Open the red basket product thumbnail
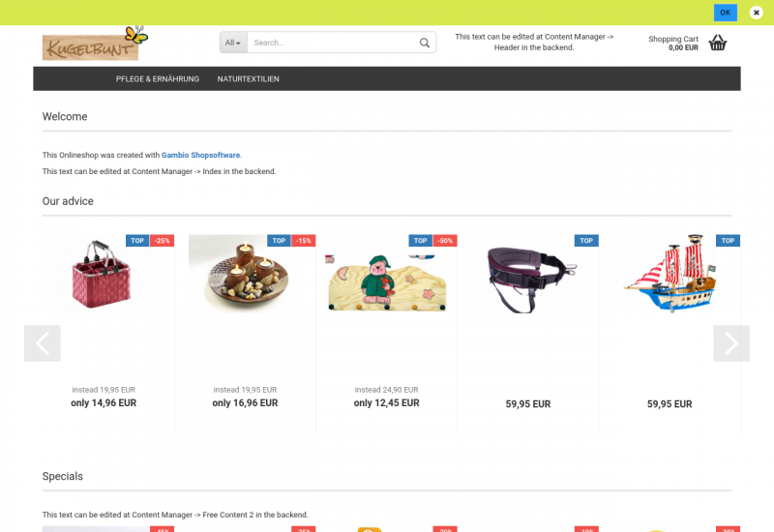 (104, 274)
